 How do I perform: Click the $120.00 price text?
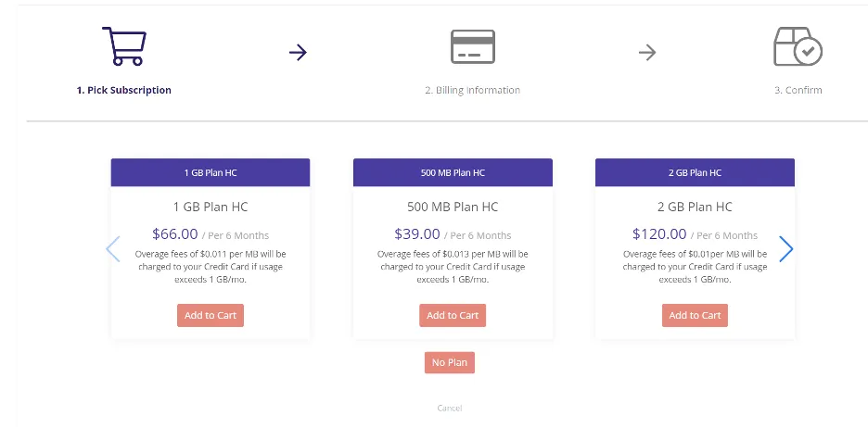click(659, 233)
